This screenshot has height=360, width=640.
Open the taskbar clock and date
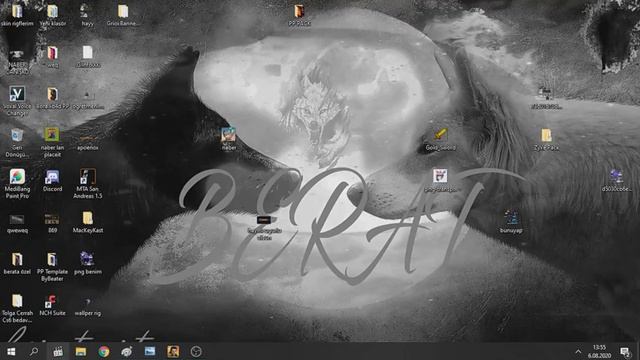599,351
